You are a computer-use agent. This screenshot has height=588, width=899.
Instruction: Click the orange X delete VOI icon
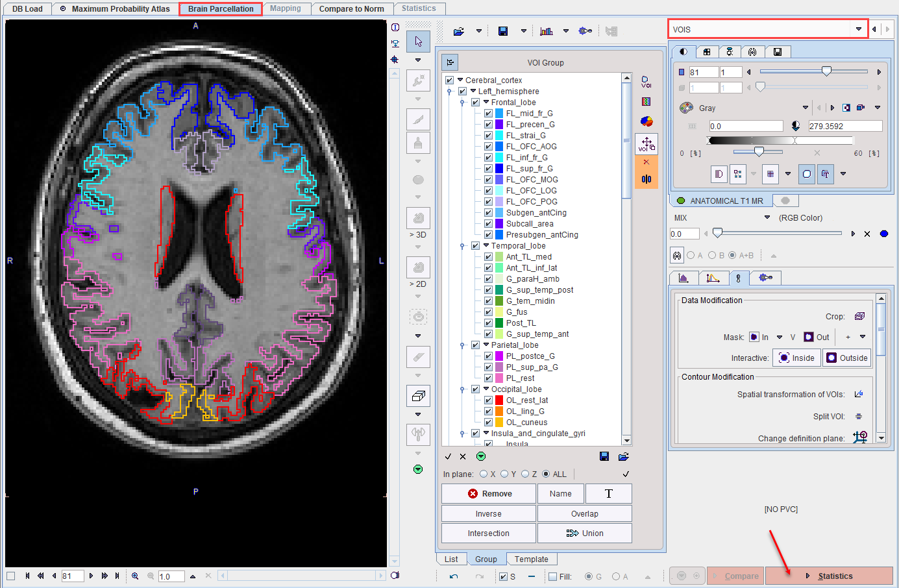coord(647,162)
